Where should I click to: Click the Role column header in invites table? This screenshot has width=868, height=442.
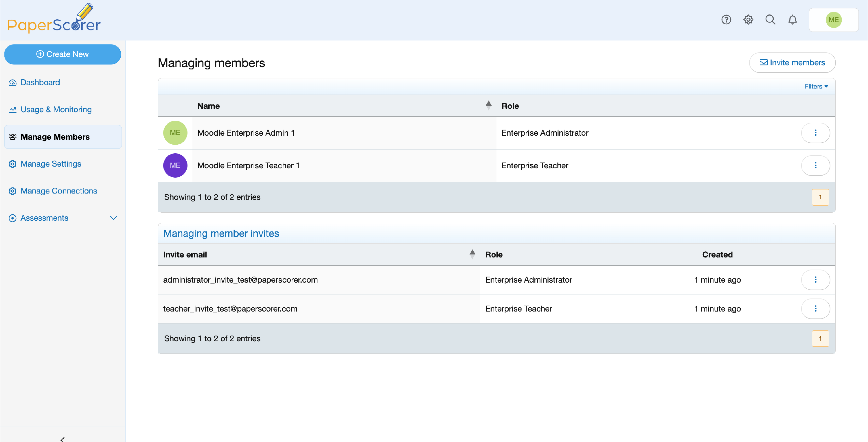pyautogui.click(x=494, y=255)
